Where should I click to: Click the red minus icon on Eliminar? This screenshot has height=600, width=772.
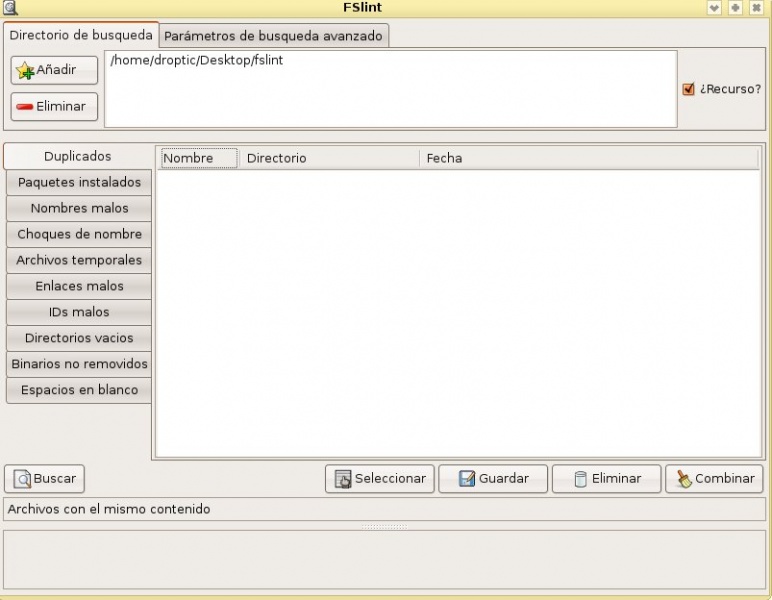pos(25,107)
